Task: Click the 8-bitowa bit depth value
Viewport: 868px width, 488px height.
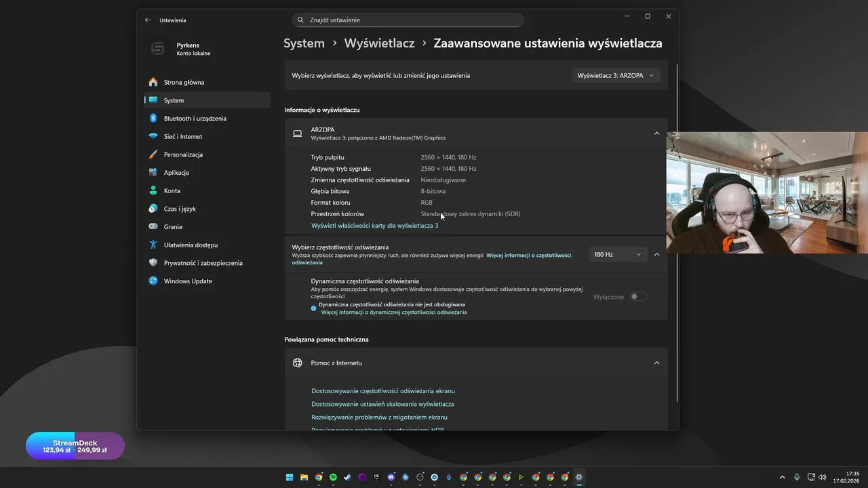Action: tap(433, 191)
